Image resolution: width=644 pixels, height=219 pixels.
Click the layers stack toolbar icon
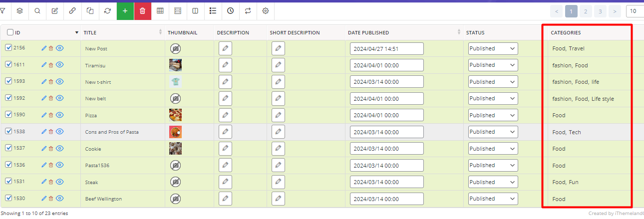(x=19, y=10)
